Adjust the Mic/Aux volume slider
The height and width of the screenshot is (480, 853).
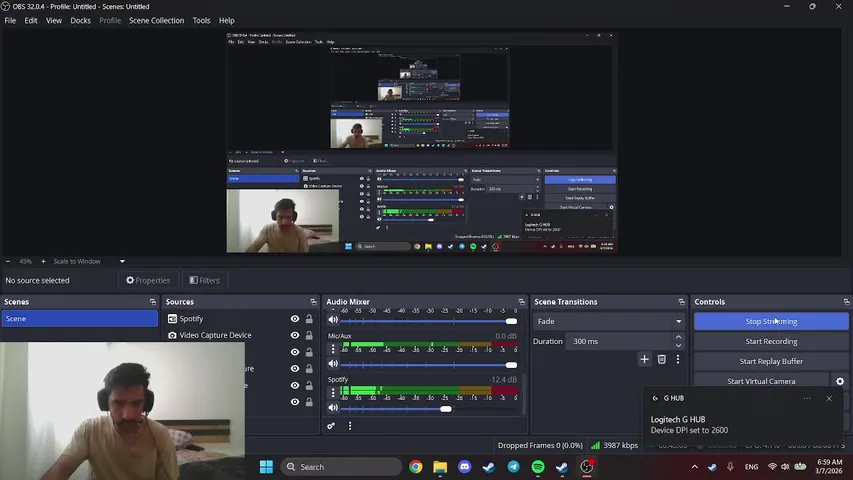pyautogui.click(x=429, y=365)
